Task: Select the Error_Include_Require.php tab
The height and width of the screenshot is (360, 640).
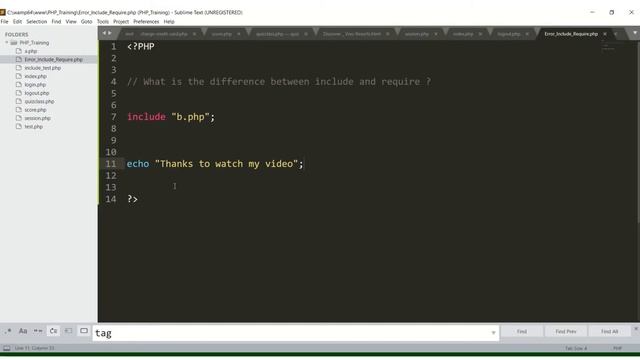Action: coord(571,34)
